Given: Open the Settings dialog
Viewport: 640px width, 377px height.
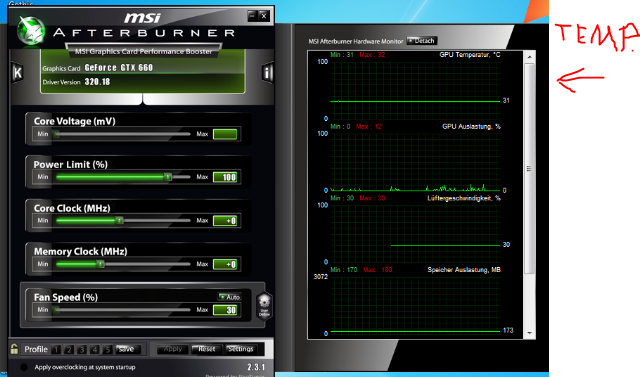Looking at the screenshot, I should (240, 349).
